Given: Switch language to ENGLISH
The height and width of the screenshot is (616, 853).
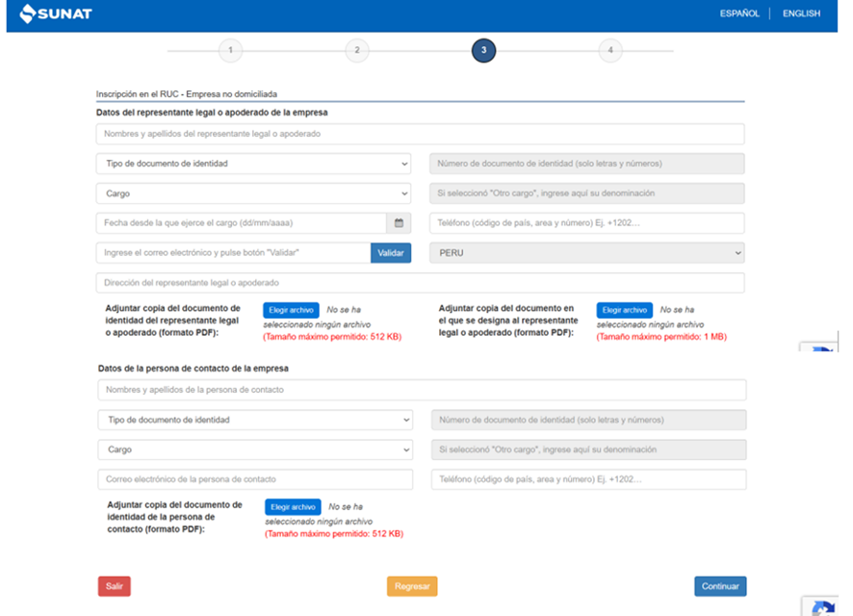Looking at the screenshot, I should pyautogui.click(x=801, y=13).
